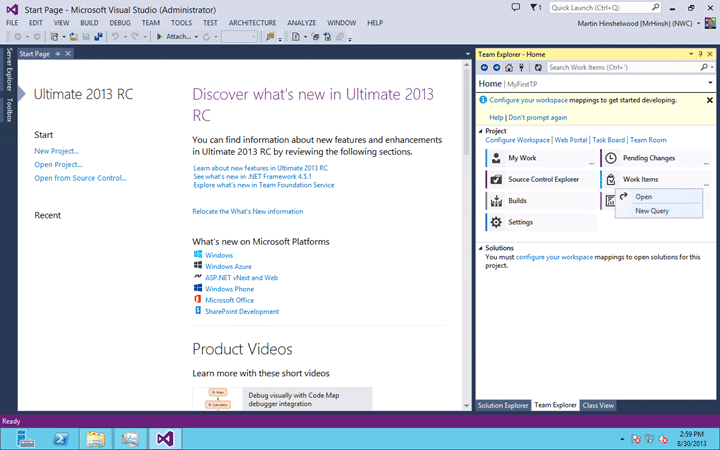The width and height of the screenshot is (720, 450).
Task: Open the Team Explorer Settings tile
Action: pyautogui.click(x=540, y=222)
